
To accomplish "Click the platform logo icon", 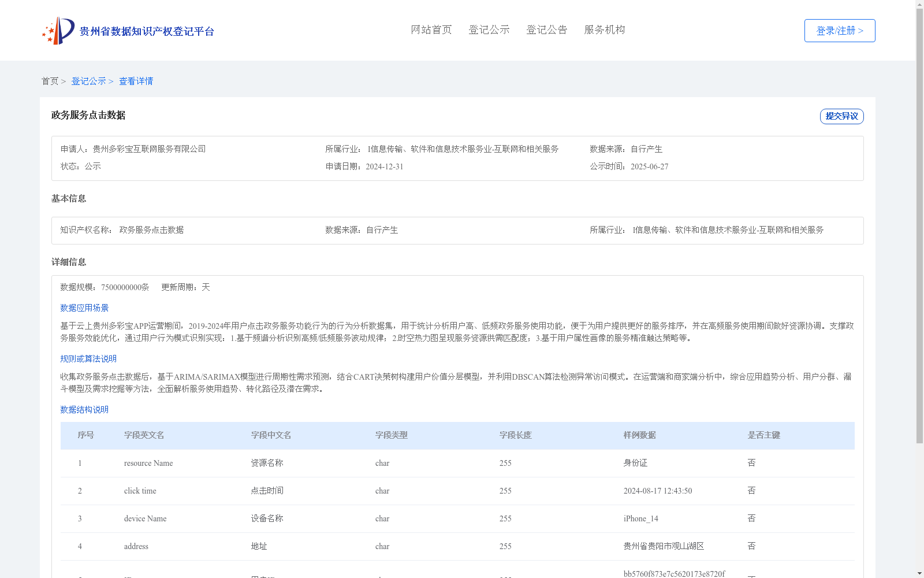I will click(x=58, y=31).
